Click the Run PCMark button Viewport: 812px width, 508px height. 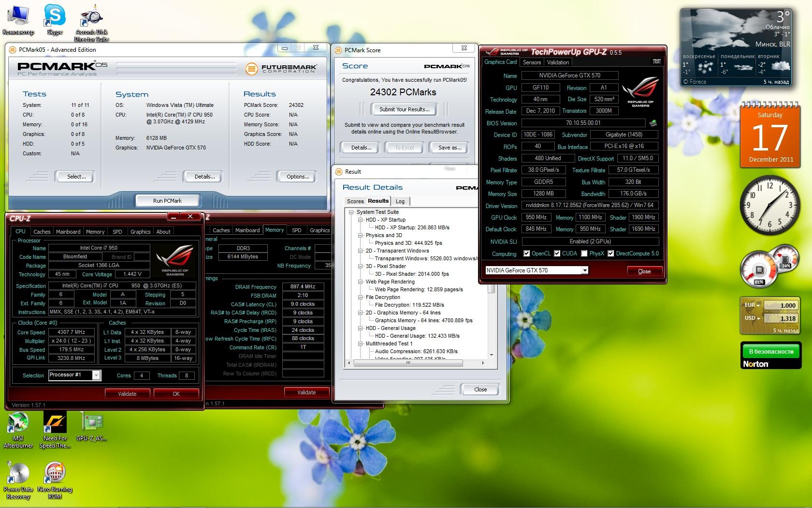tap(167, 201)
